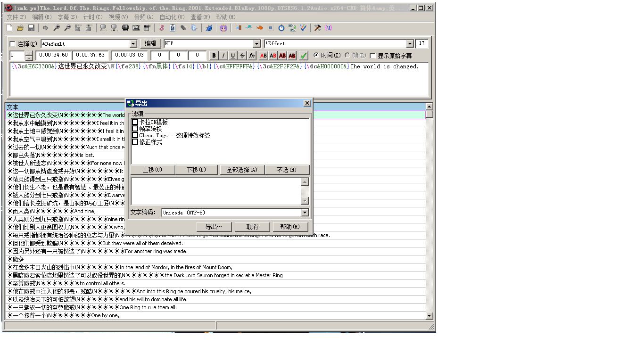
Task: Open the 文件 menu
Action: (17, 17)
